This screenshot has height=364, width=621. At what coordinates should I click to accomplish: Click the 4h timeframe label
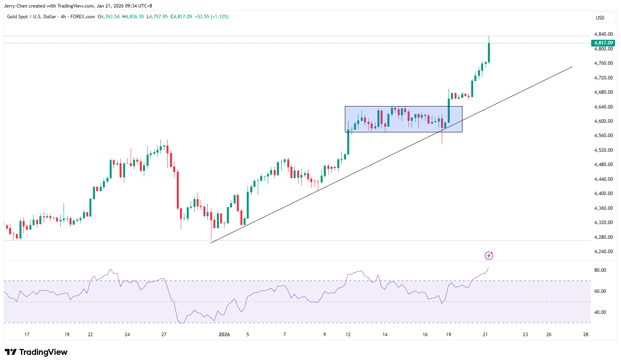(63, 17)
